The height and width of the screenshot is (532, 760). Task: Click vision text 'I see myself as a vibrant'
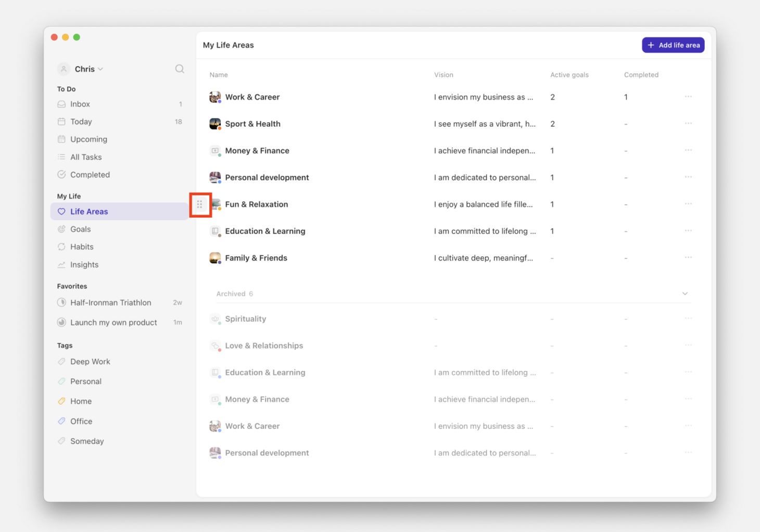click(x=485, y=124)
